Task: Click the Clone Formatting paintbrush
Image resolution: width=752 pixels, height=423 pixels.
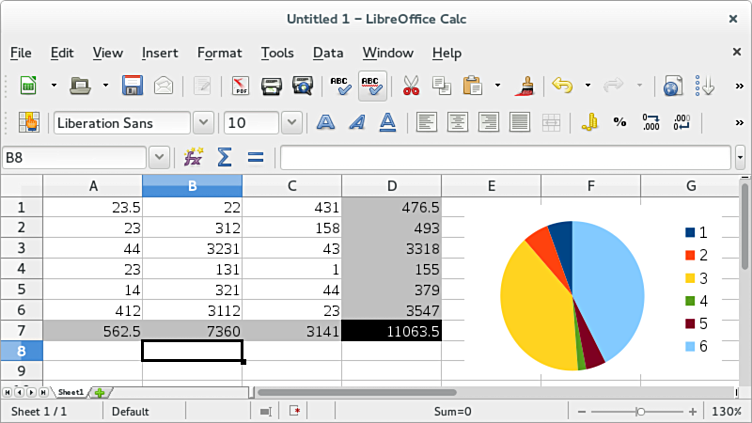Action: (x=523, y=86)
